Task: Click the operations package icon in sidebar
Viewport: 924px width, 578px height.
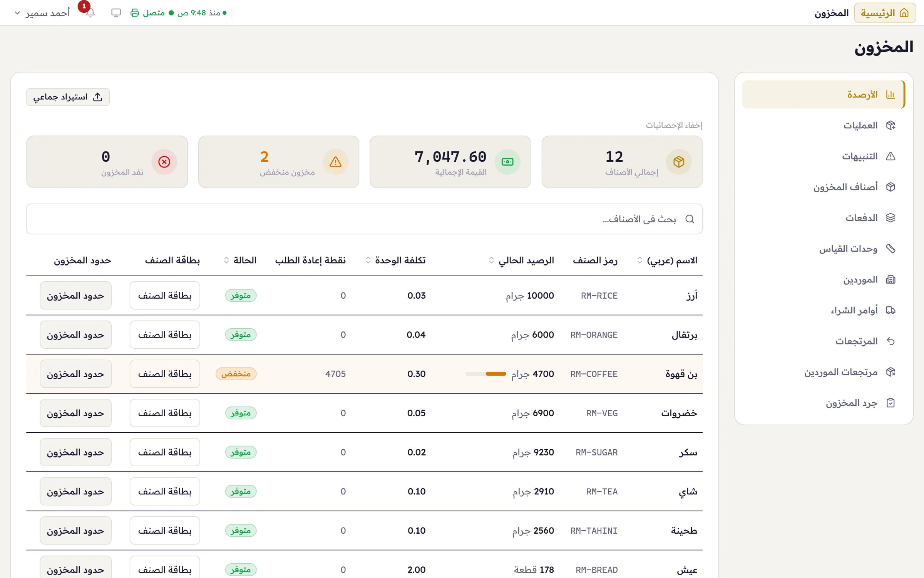Action: click(x=891, y=125)
